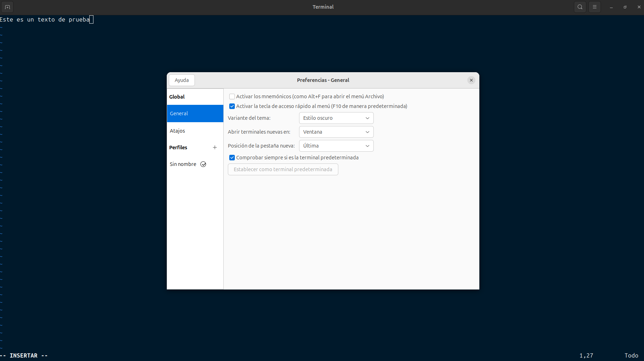Open the Sin nombre profile
Screen dimensions: 644x361
[183, 164]
